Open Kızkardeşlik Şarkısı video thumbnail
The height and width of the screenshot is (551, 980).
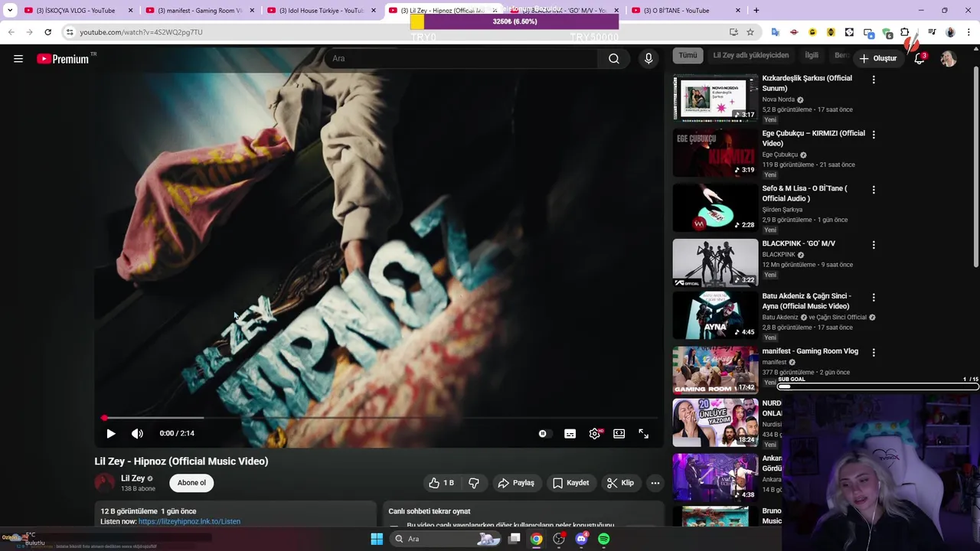pos(715,97)
